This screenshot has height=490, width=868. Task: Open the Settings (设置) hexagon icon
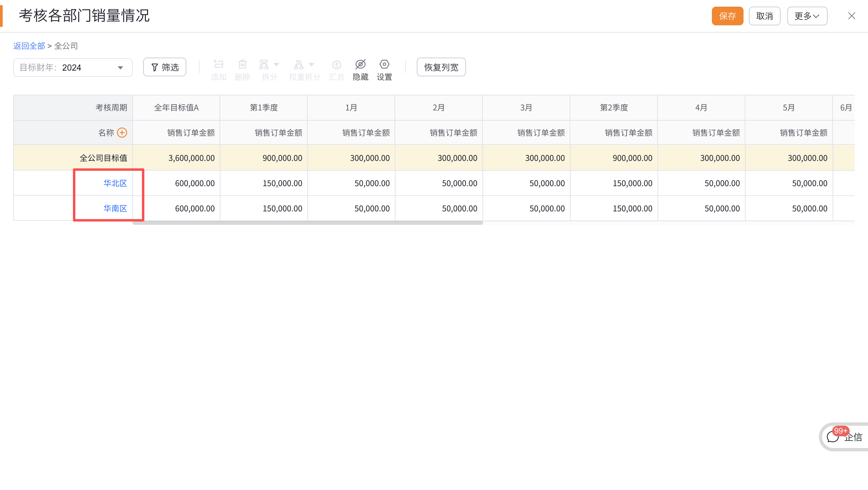(x=384, y=64)
